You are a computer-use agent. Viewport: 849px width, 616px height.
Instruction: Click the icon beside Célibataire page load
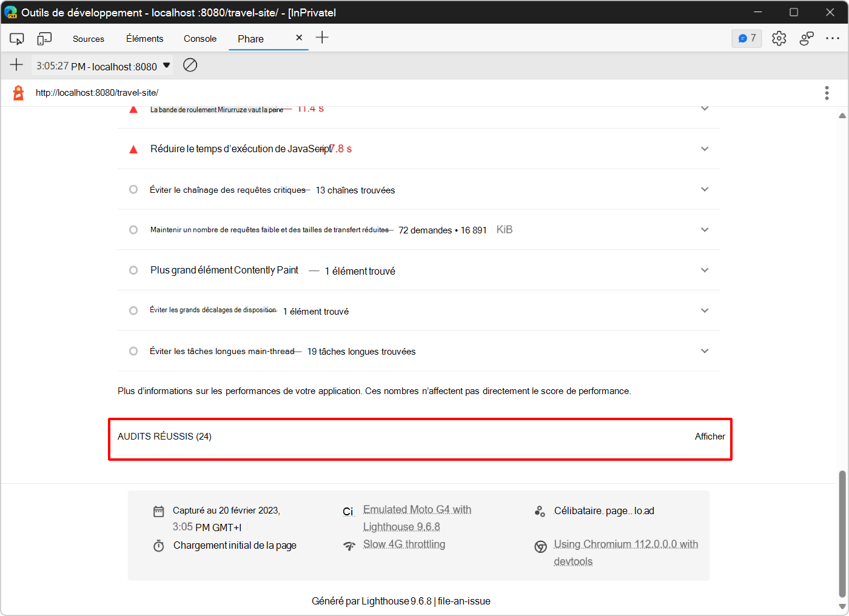coord(540,511)
